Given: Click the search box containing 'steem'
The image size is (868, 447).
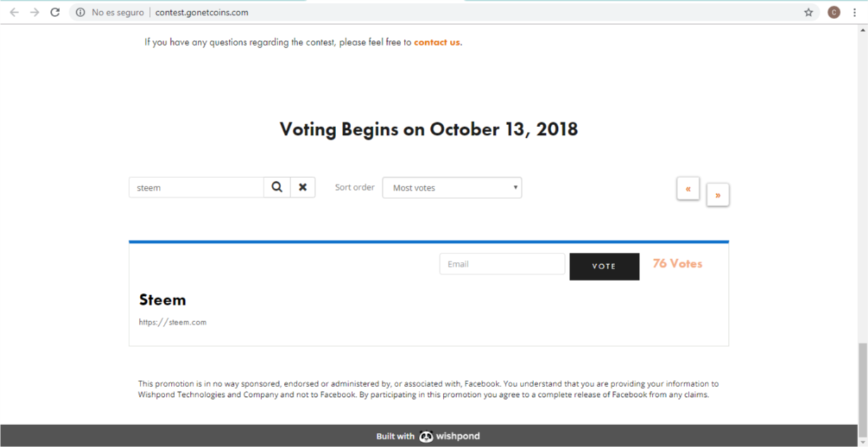Looking at the screenshot, I should [x=196, y=188].
